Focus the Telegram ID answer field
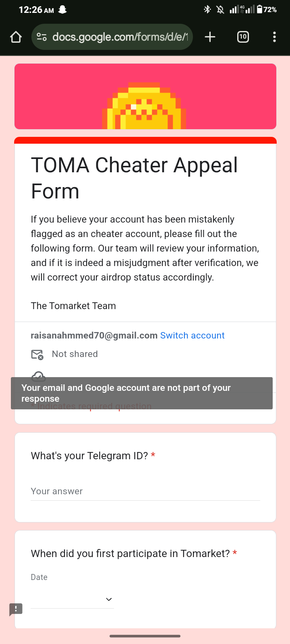Viewport: 290px width, 644px height. click(145, 491)
